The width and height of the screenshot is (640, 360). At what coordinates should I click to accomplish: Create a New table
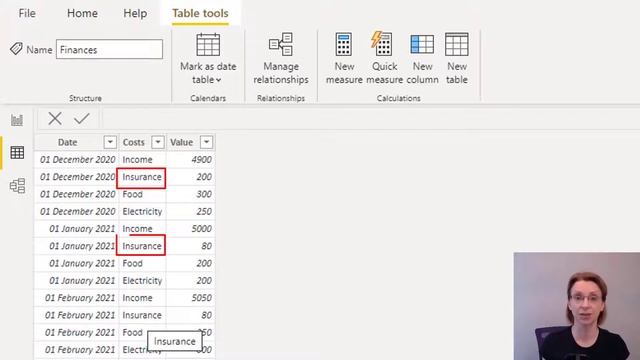coord(456,58)
